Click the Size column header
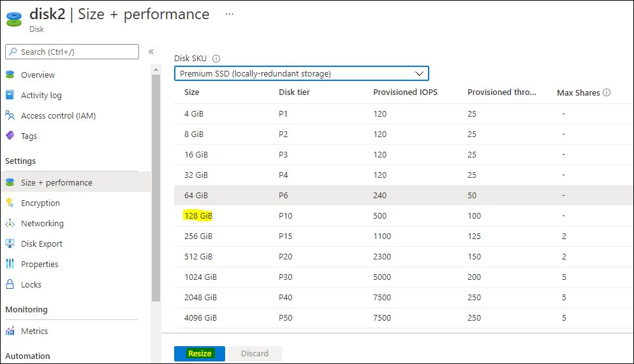Viewport: 634px width, 364px height. pyautogui.click(x=191, y=92)
